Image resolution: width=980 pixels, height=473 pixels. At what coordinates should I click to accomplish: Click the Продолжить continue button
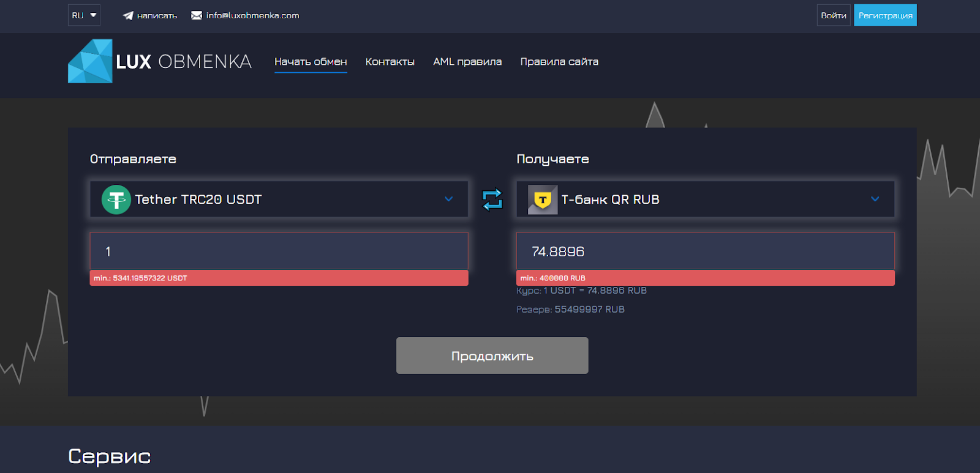coord(492,356)
